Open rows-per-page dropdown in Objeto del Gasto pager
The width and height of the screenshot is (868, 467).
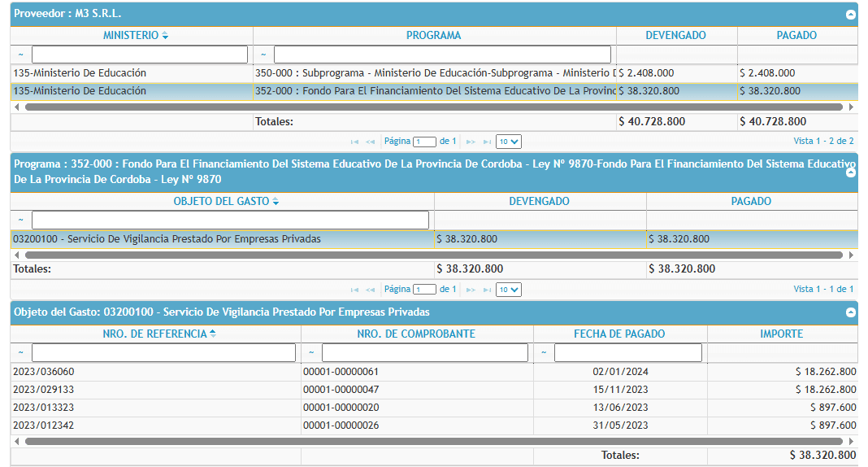(x=509, y=290)
